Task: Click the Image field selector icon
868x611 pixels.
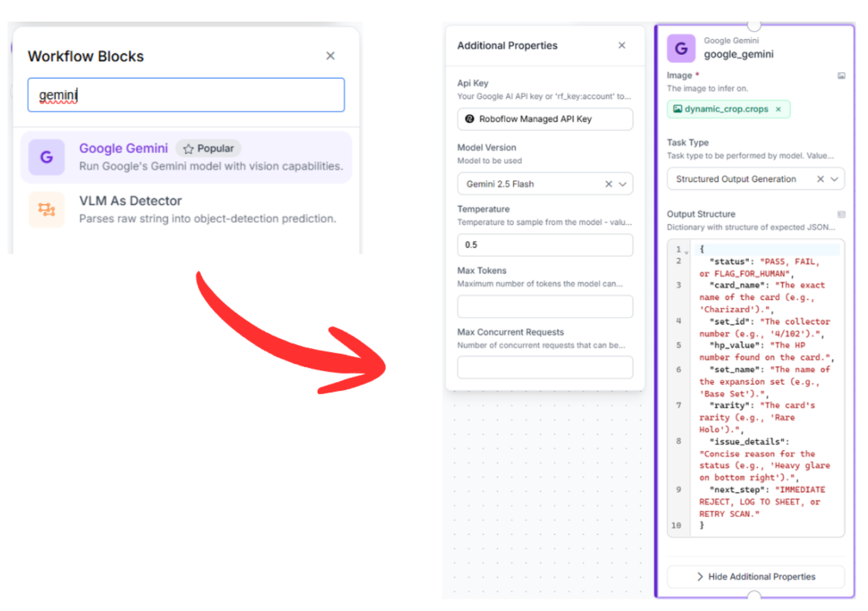Action: coord(841,76)
